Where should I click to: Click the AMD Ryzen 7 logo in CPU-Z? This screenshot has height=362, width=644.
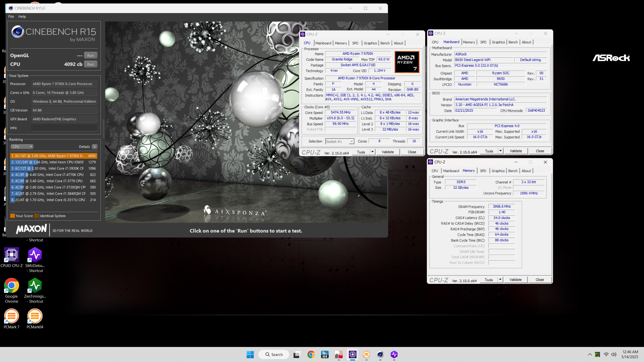(407, 62)
